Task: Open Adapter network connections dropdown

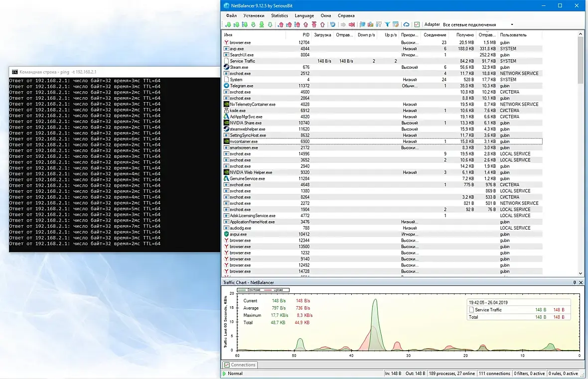Action: click(478, 25)
